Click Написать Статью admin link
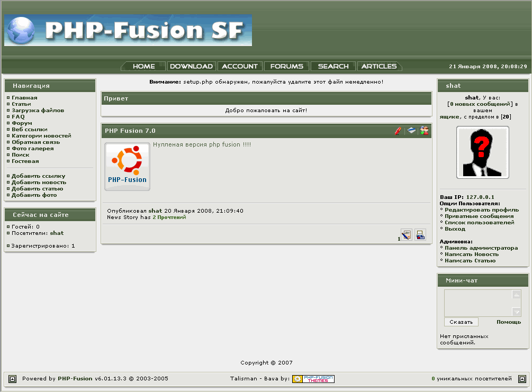 [470, 261]
